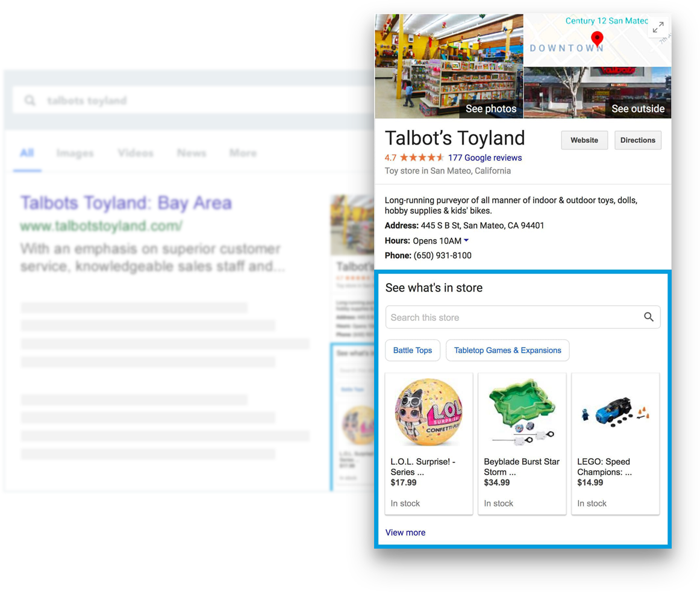Click the blurred knowledge panel photo in background
This screenshot has width=700, height=592.
(x=352, y=225)
